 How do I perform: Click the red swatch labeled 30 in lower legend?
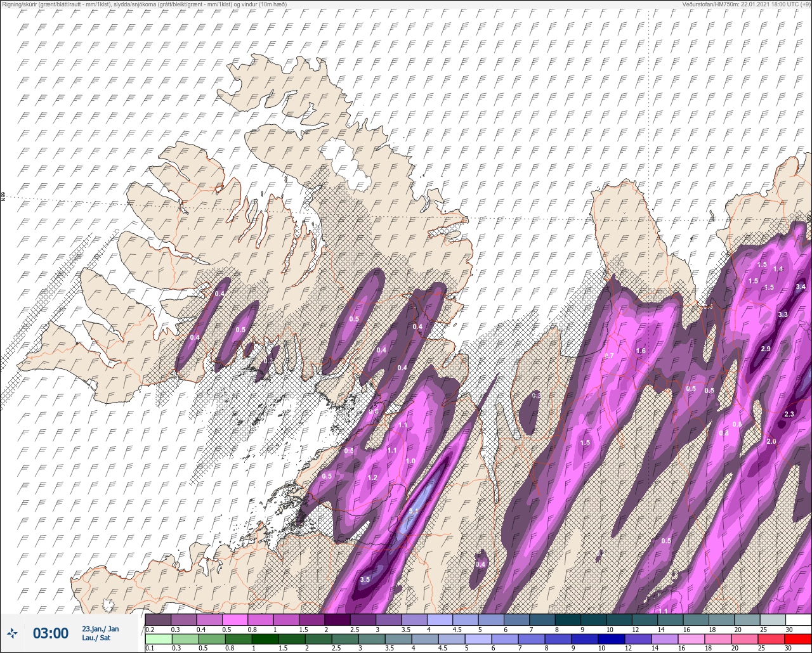(x=798, y=639)
